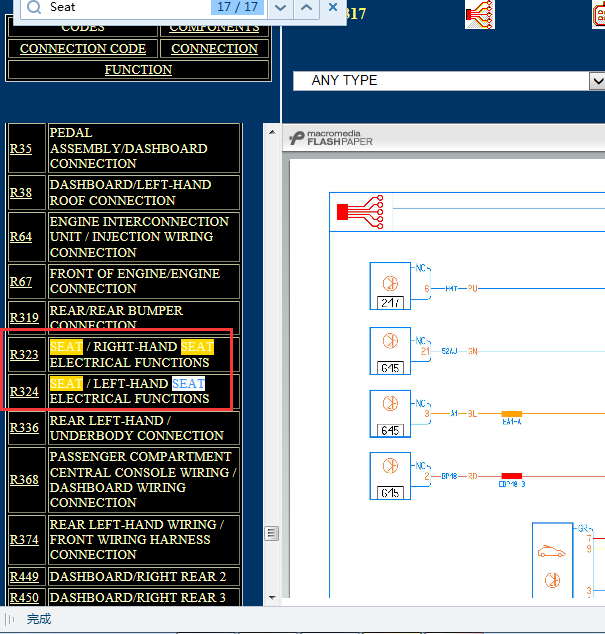Open connection R374 link

point(24,539)
